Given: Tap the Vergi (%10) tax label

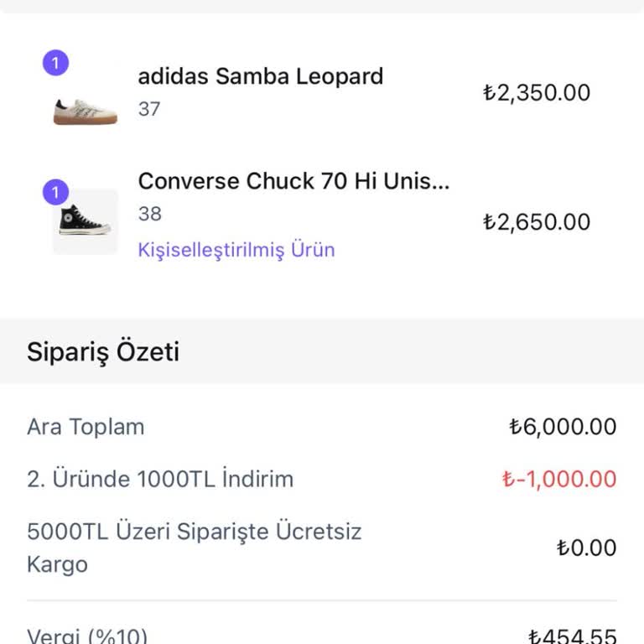Looking at the screenshot, I should (87, 636).
